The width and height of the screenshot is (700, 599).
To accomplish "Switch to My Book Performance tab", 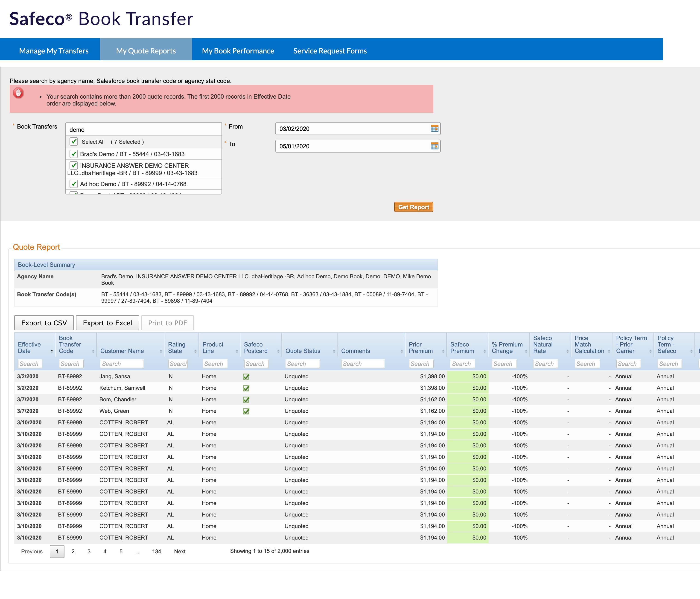I will click(x=238, y=51).
